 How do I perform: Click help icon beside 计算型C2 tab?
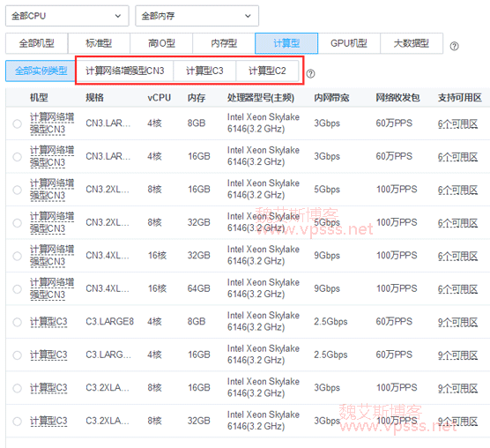point(310,74)
